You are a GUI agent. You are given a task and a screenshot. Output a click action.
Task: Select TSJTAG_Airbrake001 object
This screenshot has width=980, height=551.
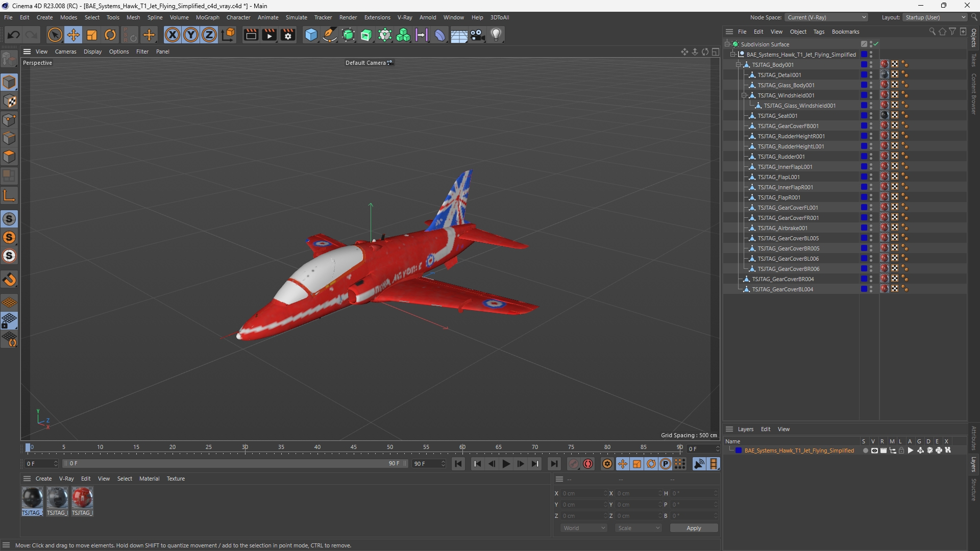point(782,228)
